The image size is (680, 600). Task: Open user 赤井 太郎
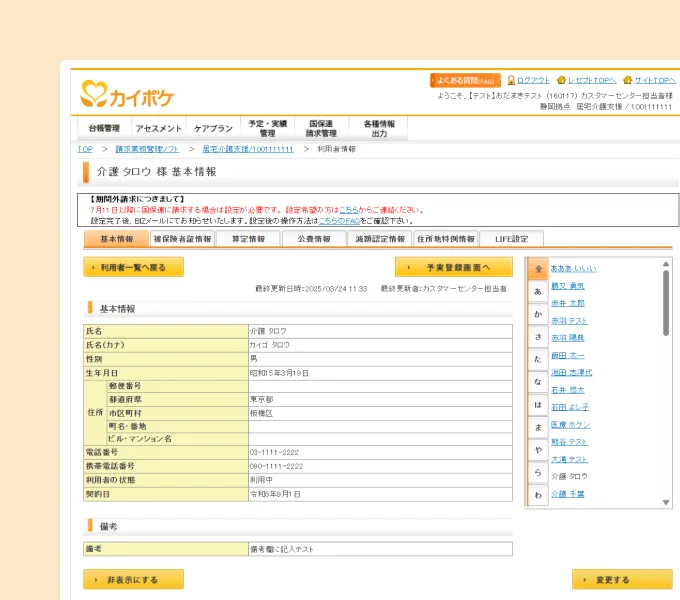coord(568,303)
